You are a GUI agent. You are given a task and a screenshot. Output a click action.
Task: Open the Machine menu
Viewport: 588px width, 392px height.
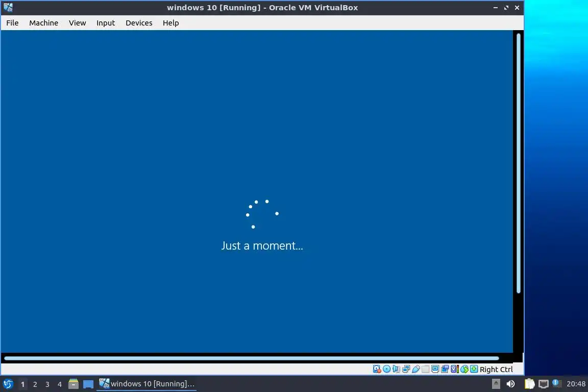pos(43,23)
